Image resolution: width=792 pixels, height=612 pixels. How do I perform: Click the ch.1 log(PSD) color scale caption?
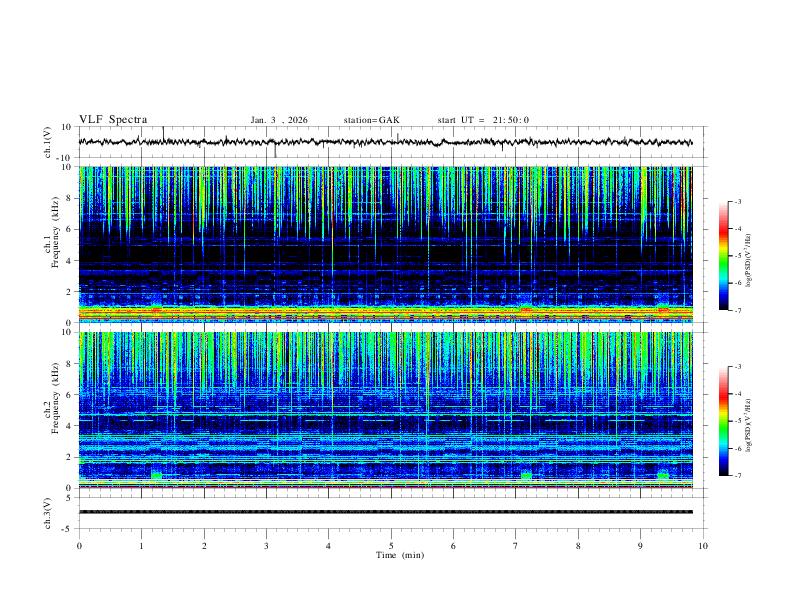(748, 261)
